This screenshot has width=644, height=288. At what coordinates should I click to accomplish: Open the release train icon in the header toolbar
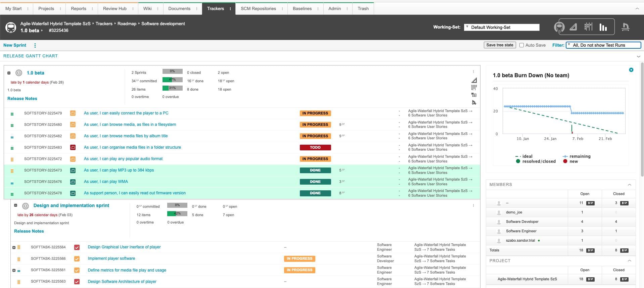point(559,27)
